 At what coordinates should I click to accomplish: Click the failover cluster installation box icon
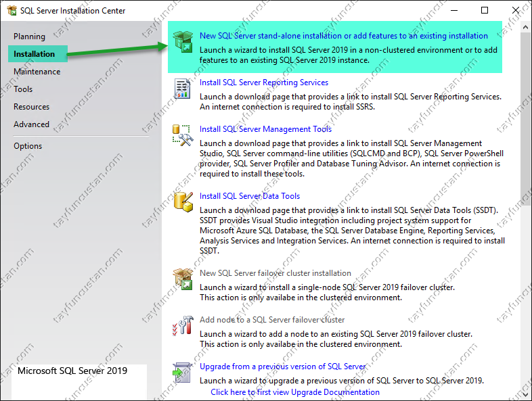click(183, 279)
